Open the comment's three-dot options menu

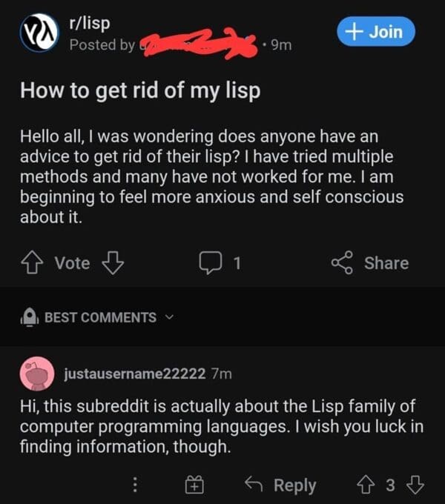(136, 485)
